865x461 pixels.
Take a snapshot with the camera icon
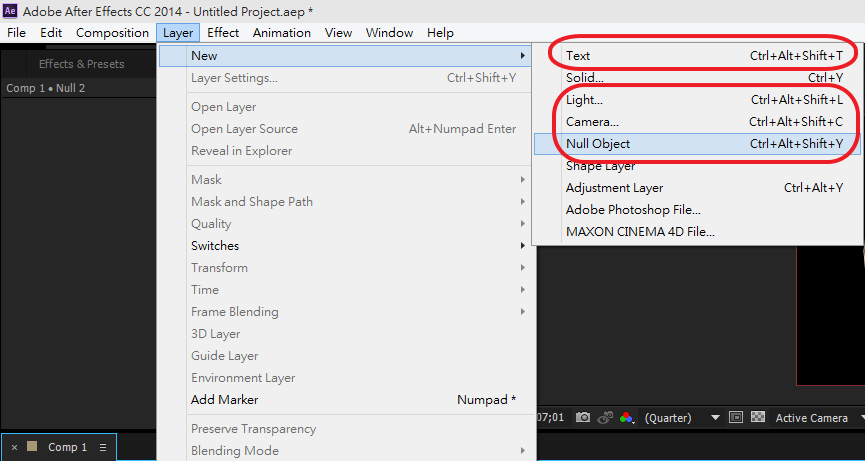[x=583, y=417]
